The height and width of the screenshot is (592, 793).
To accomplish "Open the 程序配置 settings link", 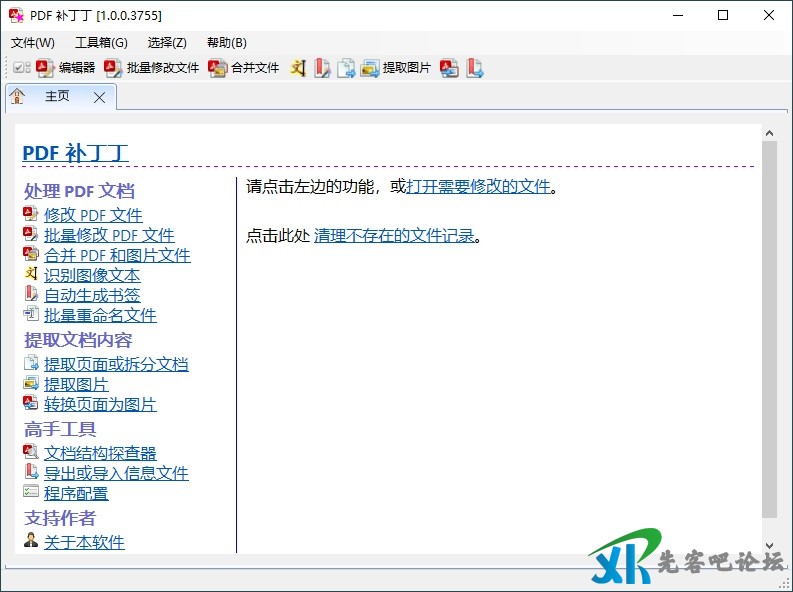I will (x=76, y=493).
